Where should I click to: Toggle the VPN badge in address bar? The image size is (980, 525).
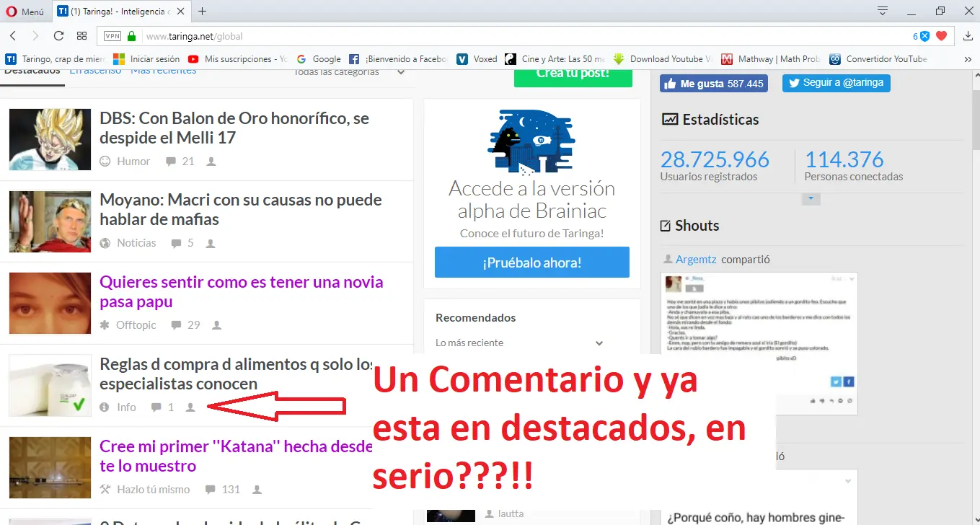coord(112,36)
